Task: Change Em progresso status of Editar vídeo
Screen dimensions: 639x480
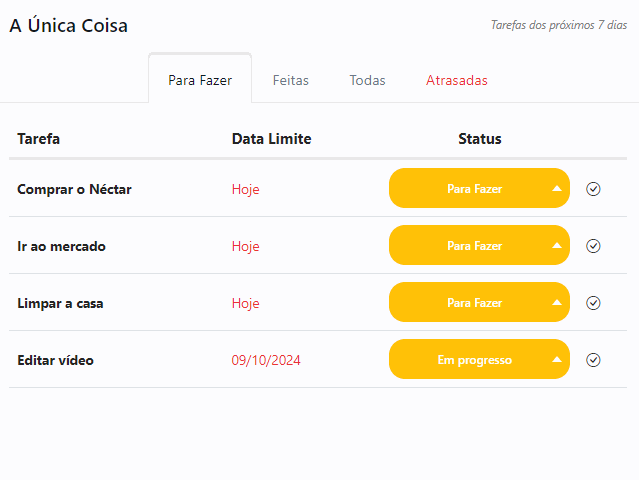Action: coord(479,359)
